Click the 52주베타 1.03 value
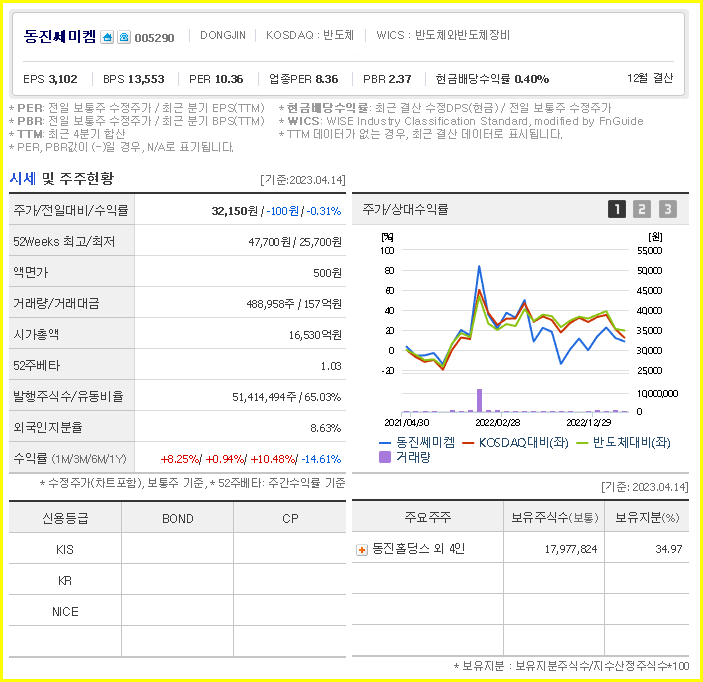The width and height of the screenshot is (703, 682). click(330, 366)
